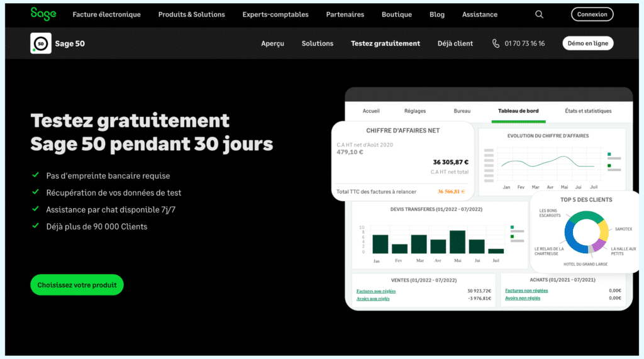Select the Solutions sub-navigation item
Viewport: 644px width, 359px height.
(x=317, y=43)
